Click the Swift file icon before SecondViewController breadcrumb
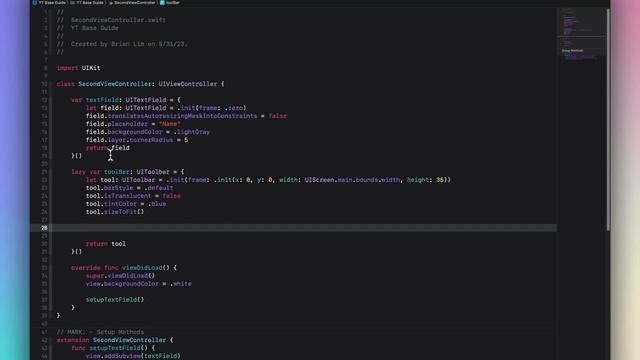640x360 pixels. pyautogui.click(x=111, y=2)
